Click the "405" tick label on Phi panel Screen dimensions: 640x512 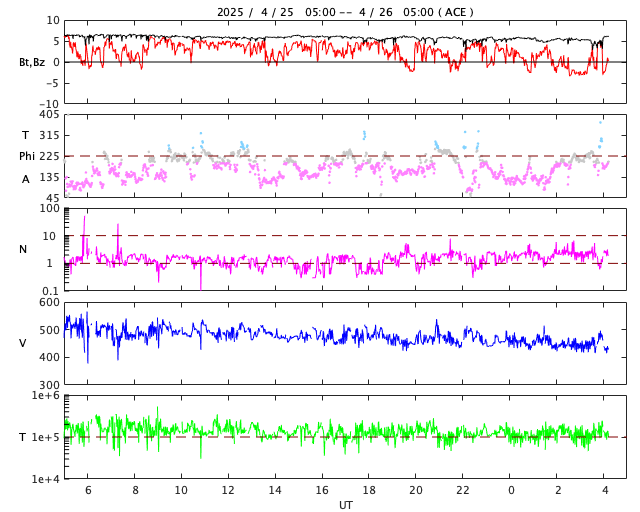(x=49, y=115)
